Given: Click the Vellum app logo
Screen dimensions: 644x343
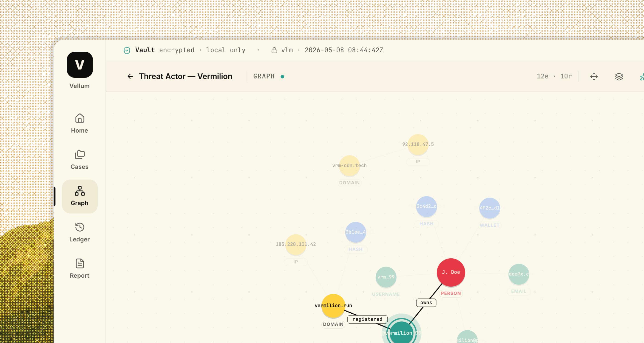Looking at the screenshot, I should [x=80, y=65].
